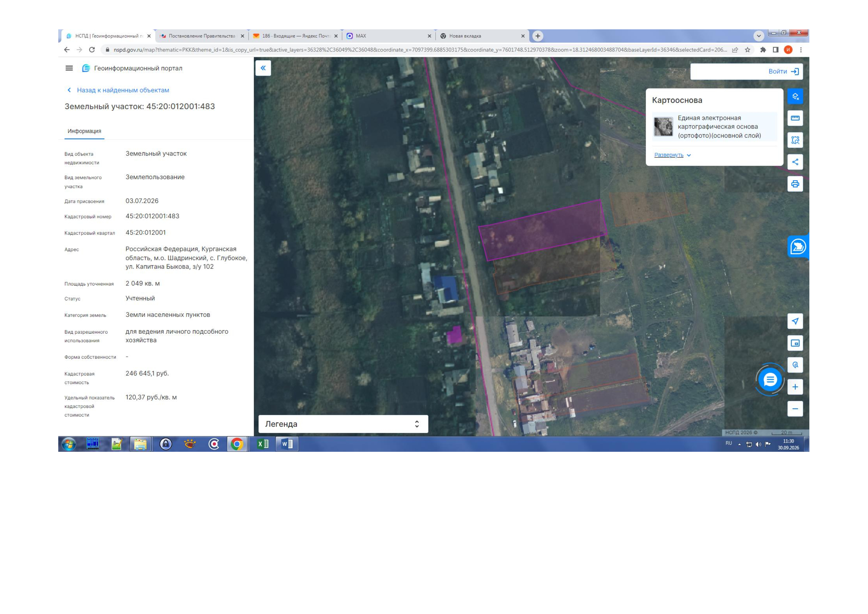Activate the area-search selection tool
This screenshot has width=868, height=614.
795,140
